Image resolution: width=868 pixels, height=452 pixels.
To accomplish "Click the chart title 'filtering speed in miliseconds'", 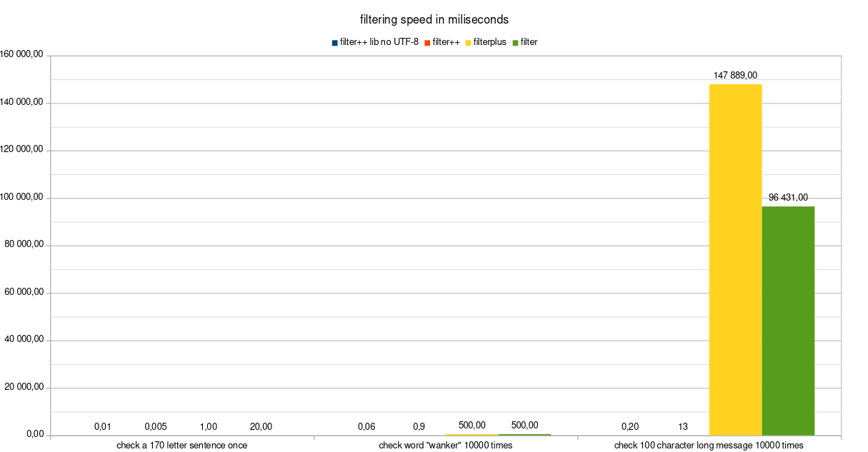I will pyautogui.click(x=434, y=19).
